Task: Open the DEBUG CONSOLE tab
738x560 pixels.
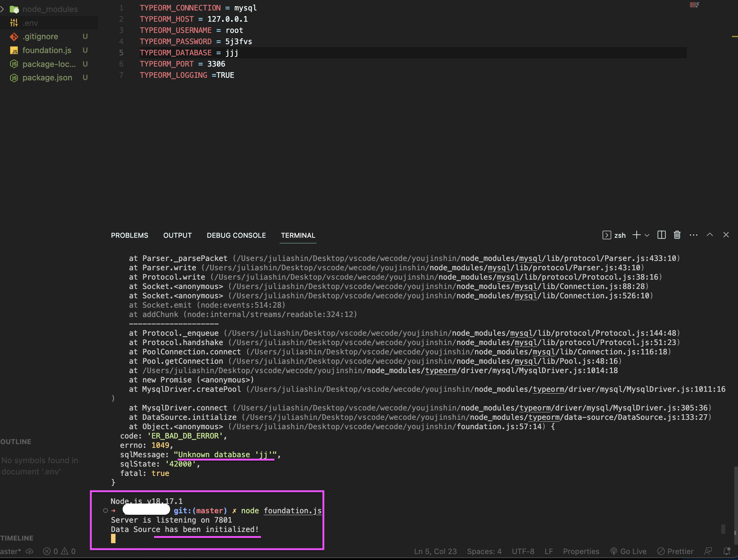Action: 236,235
